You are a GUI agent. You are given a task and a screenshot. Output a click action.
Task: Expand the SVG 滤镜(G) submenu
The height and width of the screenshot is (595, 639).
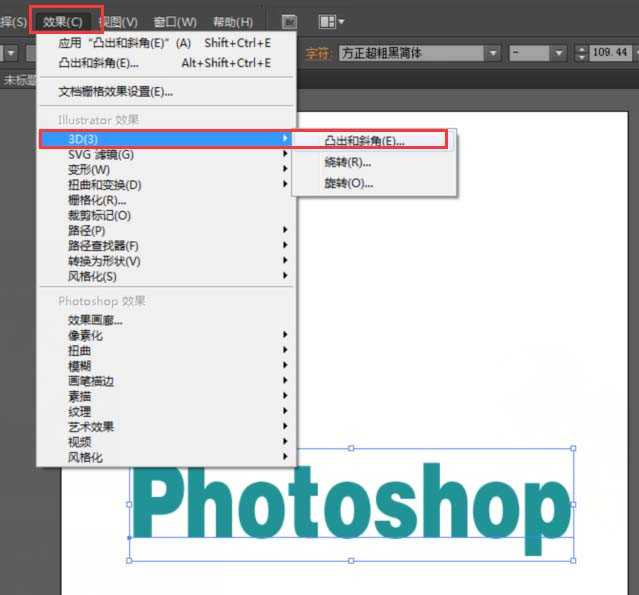(101, 154)
